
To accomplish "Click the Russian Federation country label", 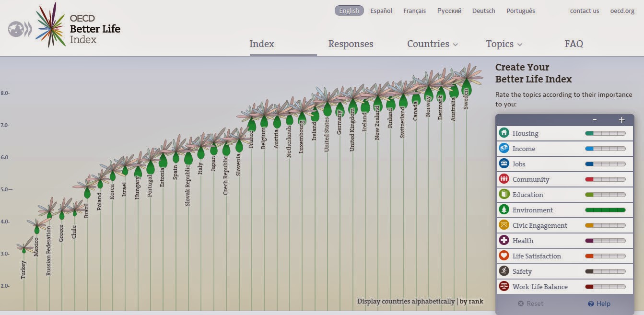I will tap(48, 250).
